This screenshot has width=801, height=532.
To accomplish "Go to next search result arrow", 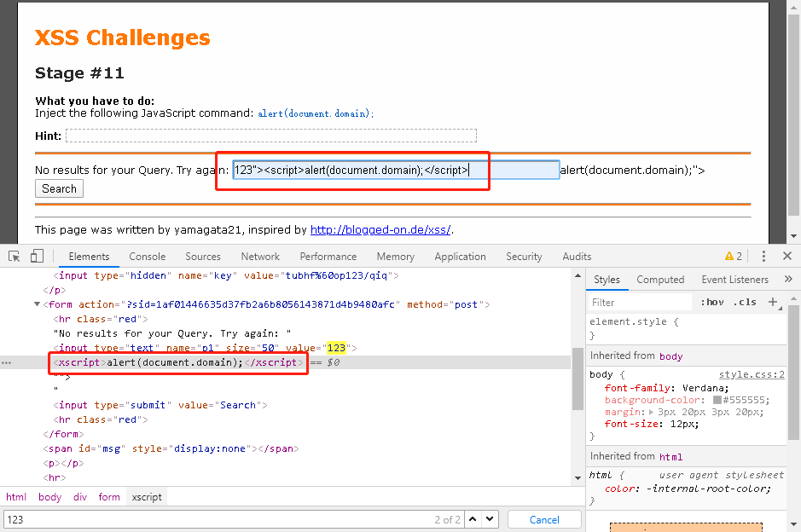I will coord(490,519).
